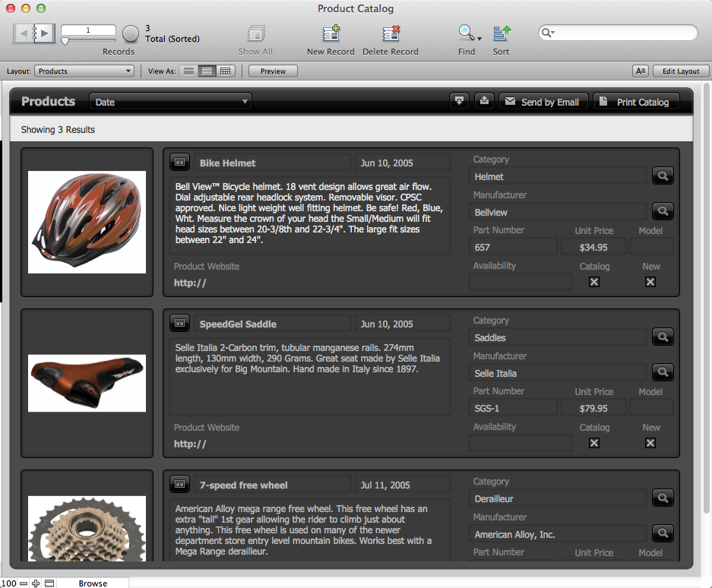The width and height of the screenshot is (712, 588).
Task: Zoom in with status bar plus icon
Action: coord(36,583)
